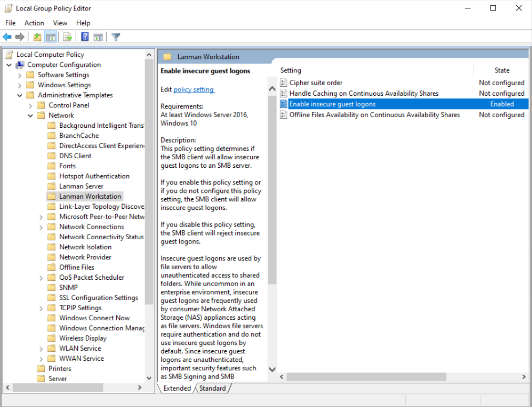The width and height of the screenshot is (532, 407).
Task: Expand the Microsoft Peer-to-Peer Networking node
Action: coord(42,216)
